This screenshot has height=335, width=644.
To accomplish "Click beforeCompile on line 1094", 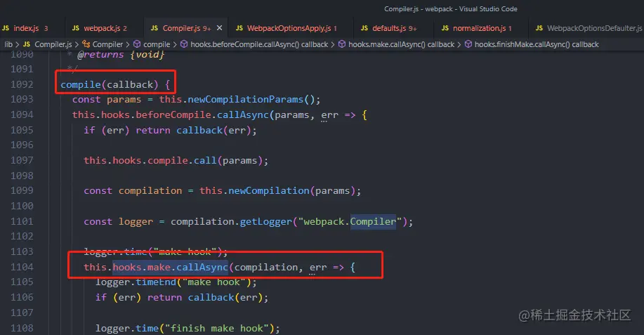I will 173,114.
